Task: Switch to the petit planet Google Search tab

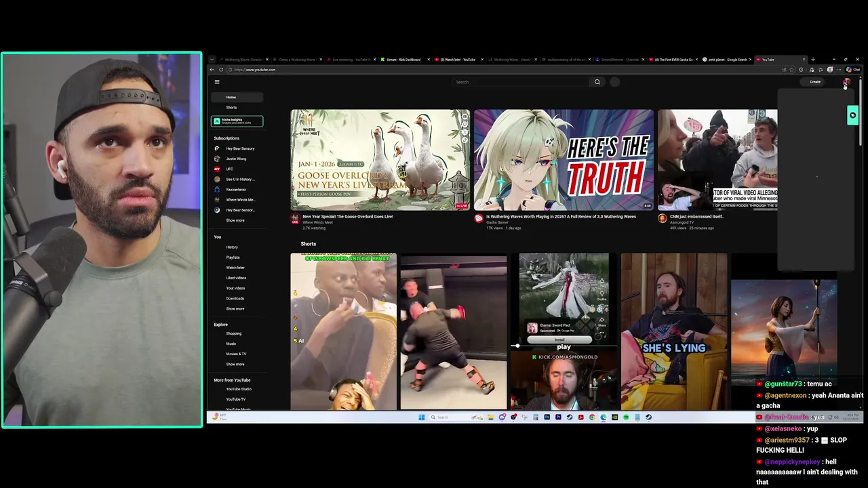Action: (728, 60)
